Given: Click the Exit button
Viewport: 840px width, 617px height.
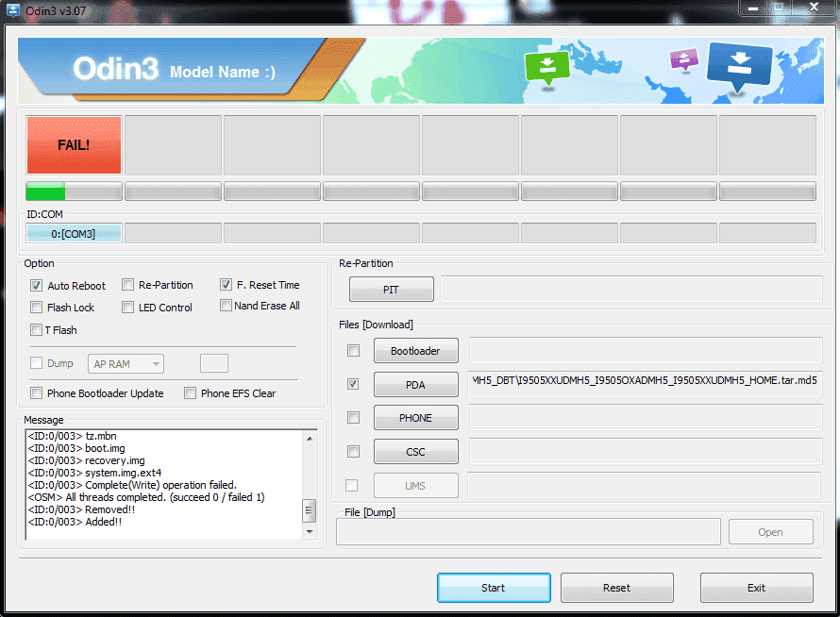Looking at the screenshot, I should coord(756,588).
